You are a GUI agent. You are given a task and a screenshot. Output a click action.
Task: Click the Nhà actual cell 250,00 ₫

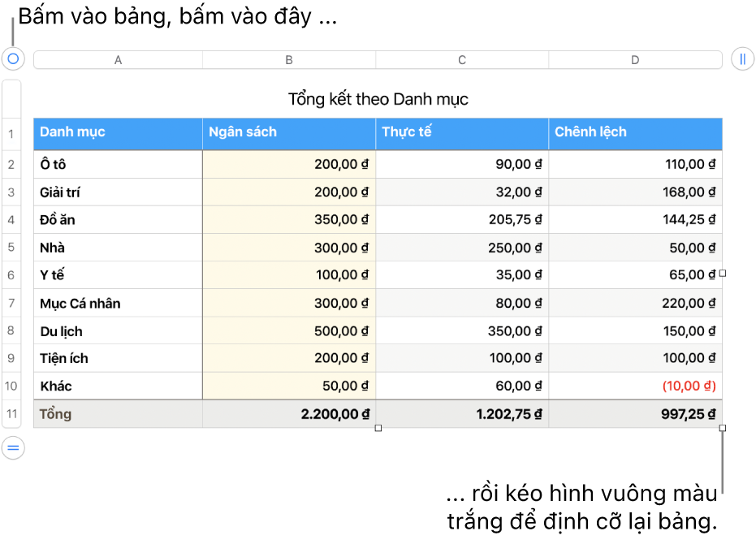click(462, 248)
